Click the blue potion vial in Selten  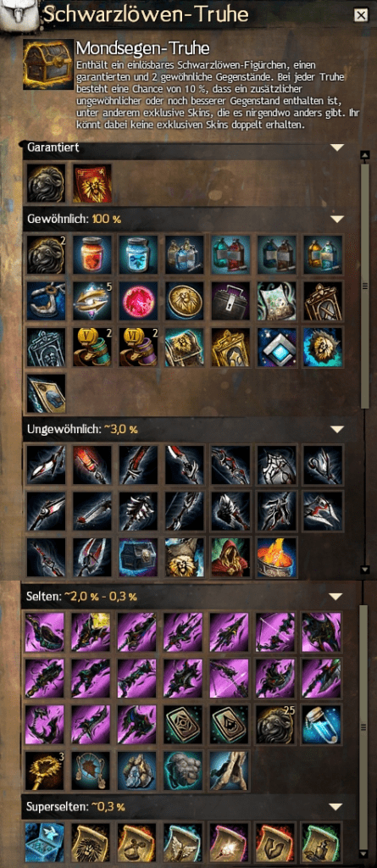click(x=322, y=724)
